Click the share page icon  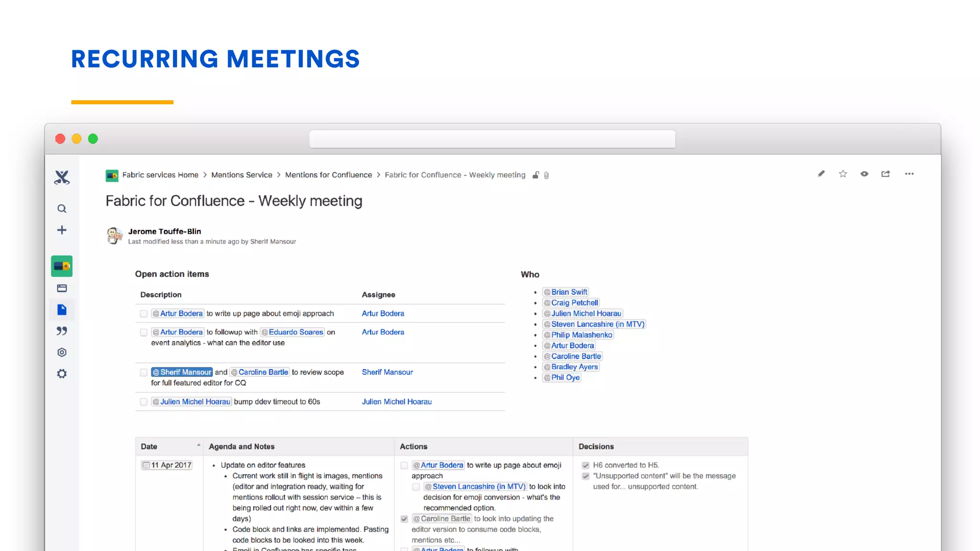click(886, 174)
